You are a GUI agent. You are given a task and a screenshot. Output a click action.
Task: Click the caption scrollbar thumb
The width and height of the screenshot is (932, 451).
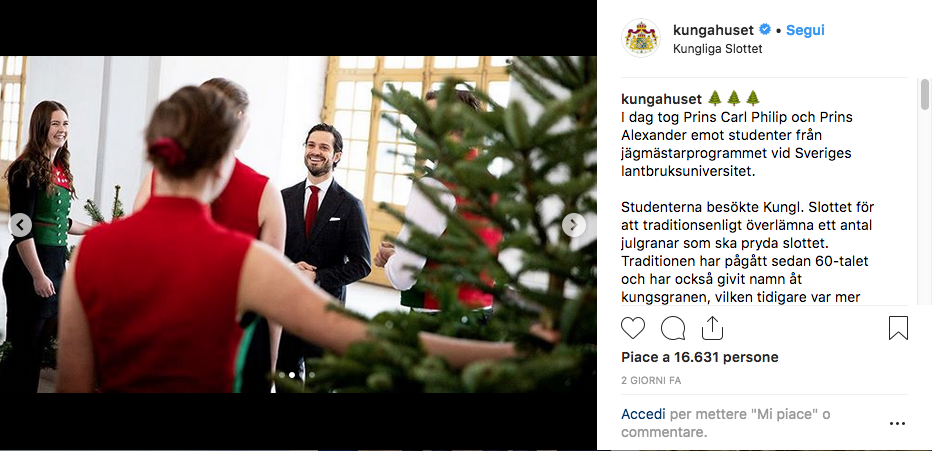point(924,94)
